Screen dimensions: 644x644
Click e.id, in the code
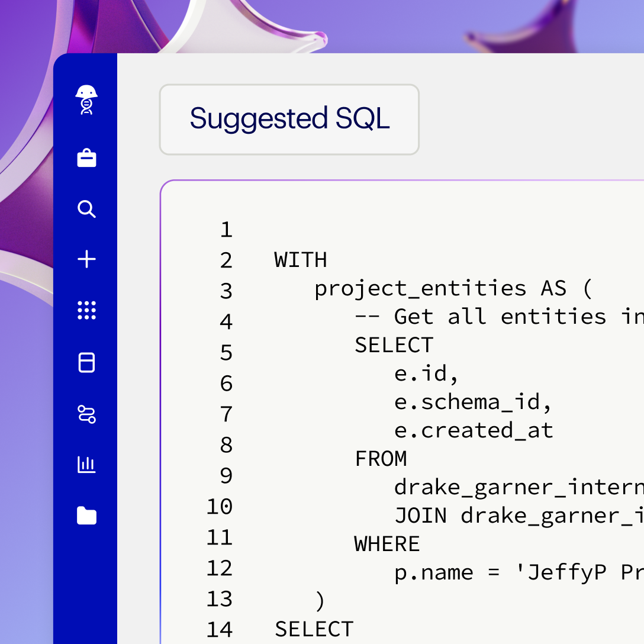click(426, 373)
